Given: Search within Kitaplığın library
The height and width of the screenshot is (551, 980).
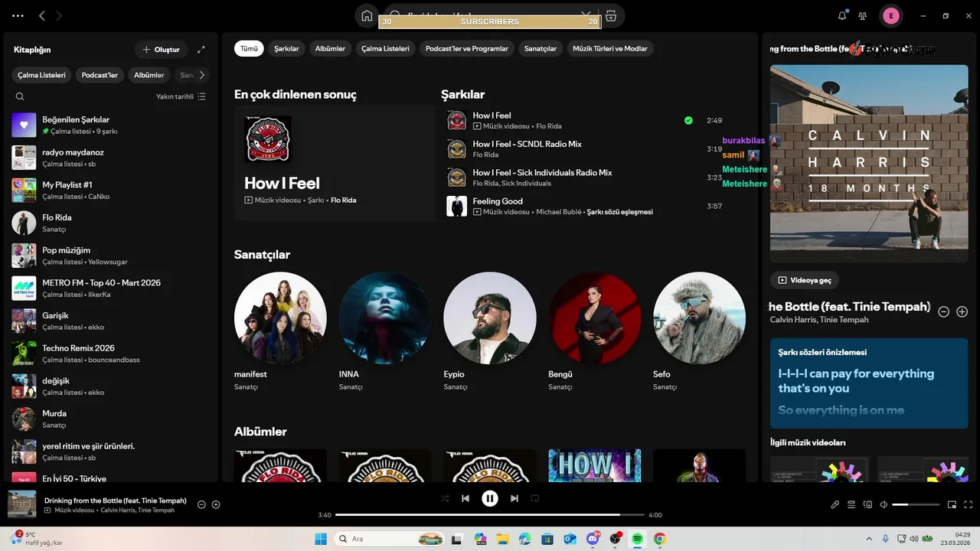Looking at the screenshot, I should tap(20, 96).
